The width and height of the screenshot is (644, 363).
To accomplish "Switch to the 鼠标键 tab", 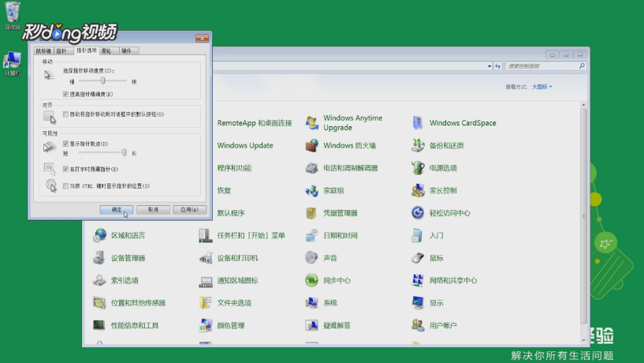I will click(x=43, y=51).
